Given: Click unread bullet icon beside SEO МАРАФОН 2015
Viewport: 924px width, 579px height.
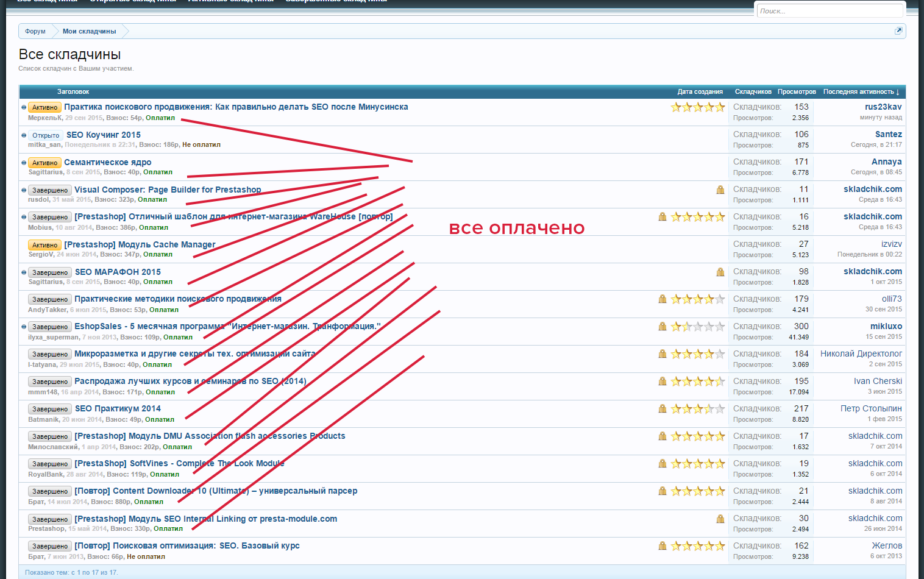Looking at the screenshot, I should [24, 272].
